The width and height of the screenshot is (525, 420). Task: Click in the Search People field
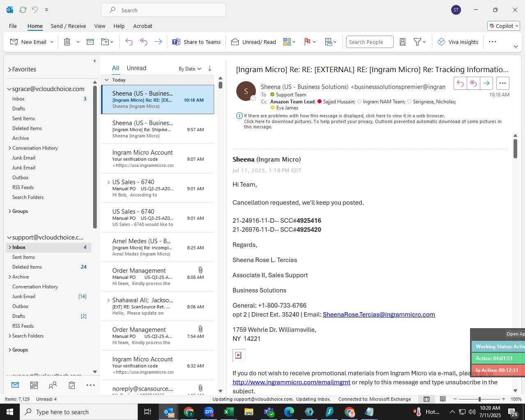[x=370, y=42]
